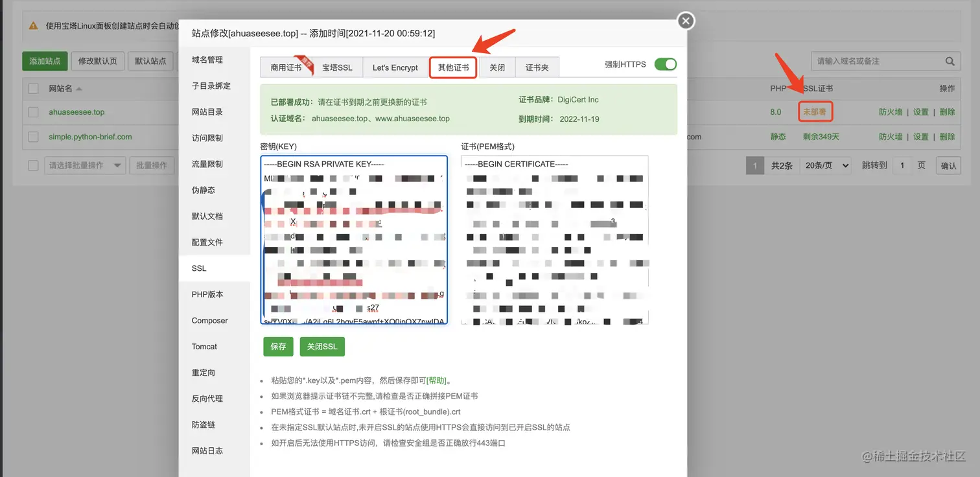Open the simple.python-brief.com site link
This screenshot has width=980, height=477.
90,137
